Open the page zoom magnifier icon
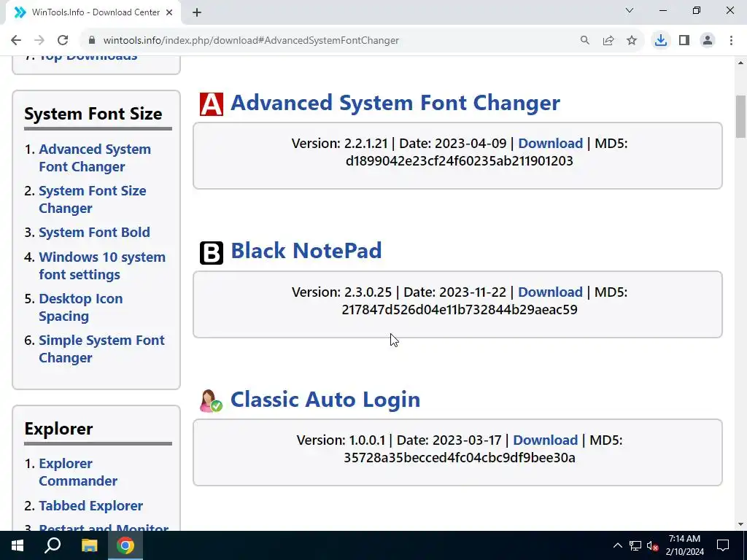747x560 pixels. click(x=585, y=41)
